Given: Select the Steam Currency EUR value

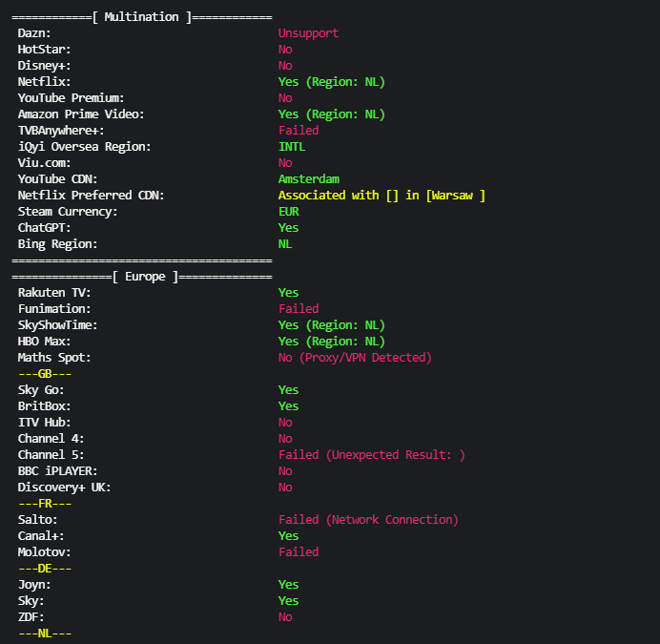Looking at the screenshot, I should tap(289, 212).
